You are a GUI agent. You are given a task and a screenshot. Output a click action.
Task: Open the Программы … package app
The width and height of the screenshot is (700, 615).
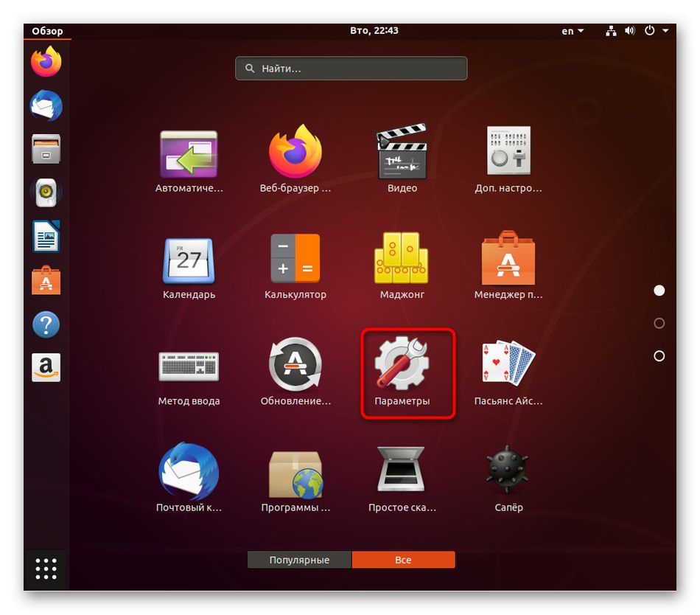[x=295, y=482]
